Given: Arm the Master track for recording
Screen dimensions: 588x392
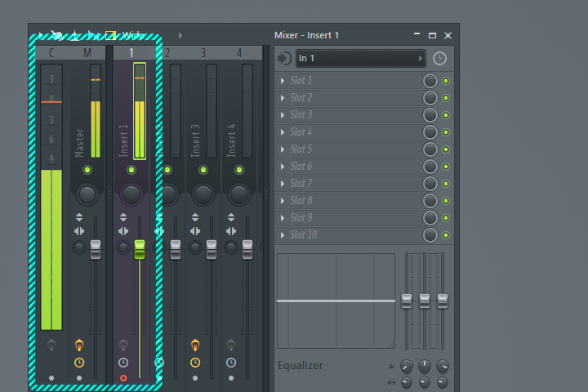Looking at the screenshot, I should click(x=79, y=378).
